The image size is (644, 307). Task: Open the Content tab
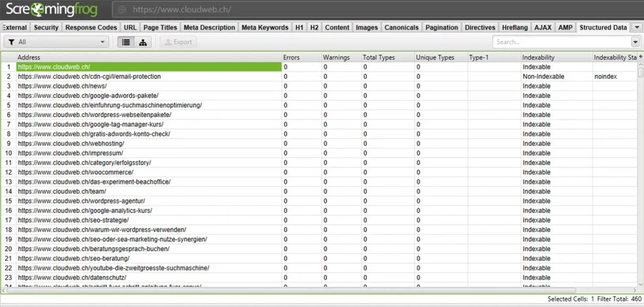pos(337,28)
